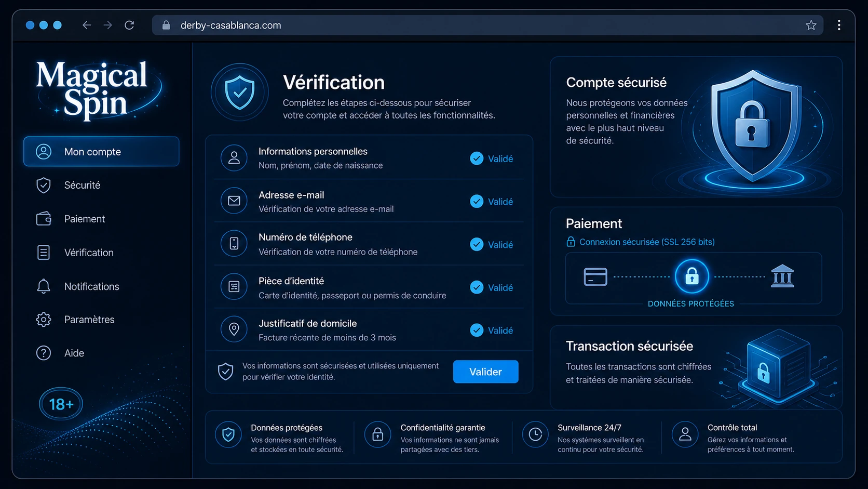The height and width of the screenshot is (489, 868).
Task: Click the Aide question mark icon
Action: click(44, 353)
